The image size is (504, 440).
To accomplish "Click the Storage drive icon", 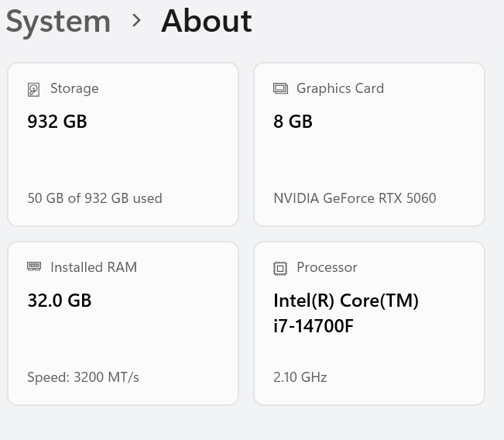I will coord(33,89).
